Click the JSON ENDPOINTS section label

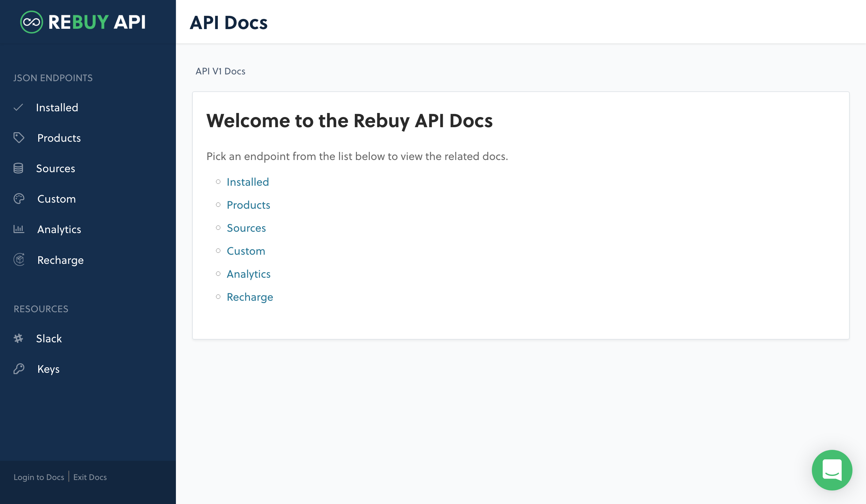coord(53,78)
